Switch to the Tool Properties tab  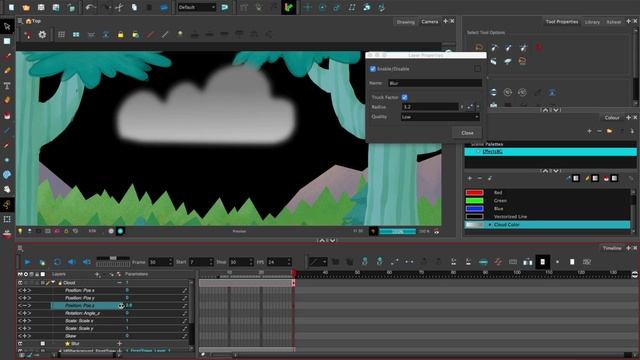coord(562,22)
